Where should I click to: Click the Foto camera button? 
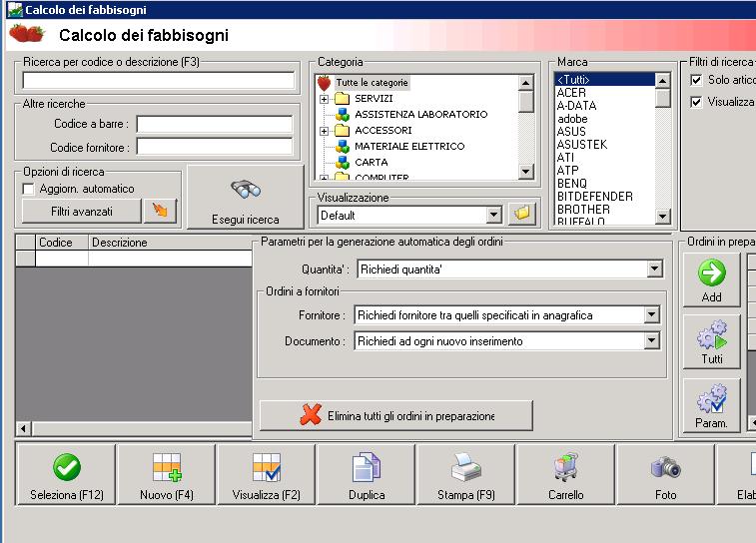point(665,474)
